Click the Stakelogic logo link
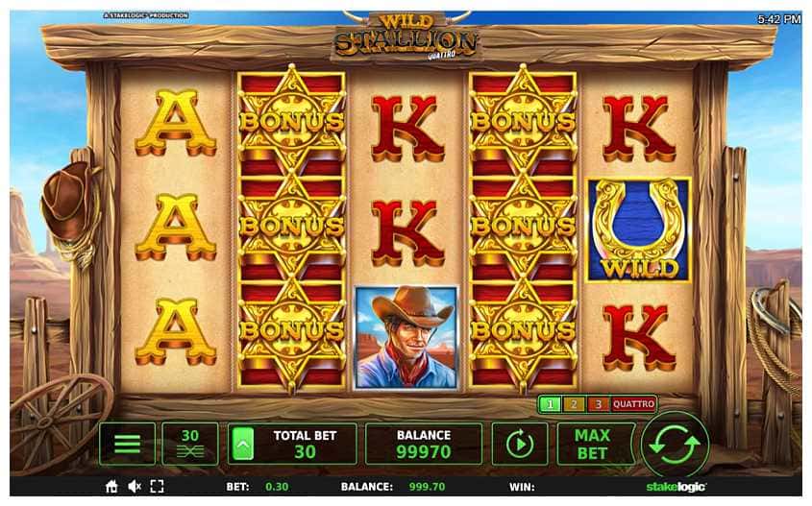Image resolution: width=812 pixels, height=506 pixels. [x=676, y=487]
